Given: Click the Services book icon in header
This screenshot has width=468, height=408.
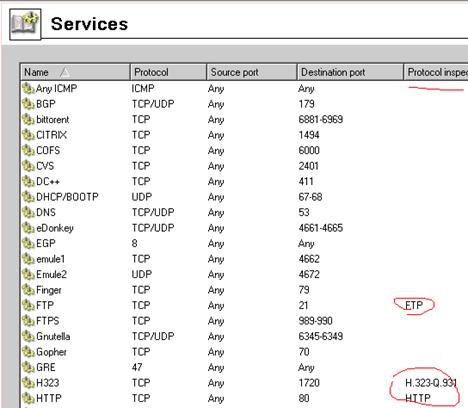Looking at the screenshot, I should click(25, 24).
